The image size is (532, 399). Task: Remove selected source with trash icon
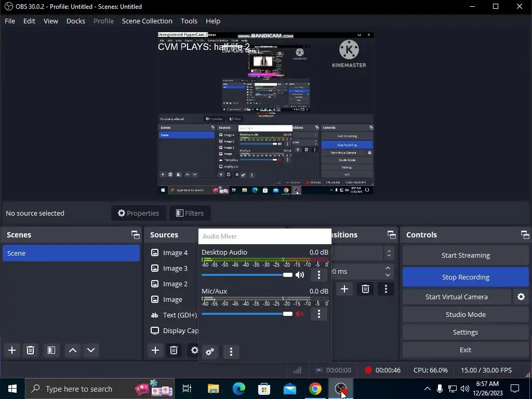(174, 350)
